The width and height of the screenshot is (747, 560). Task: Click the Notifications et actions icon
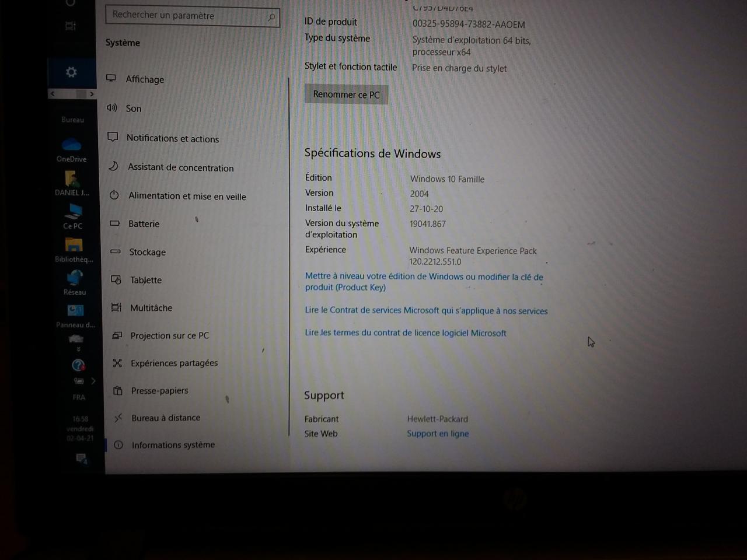tap(113, 137)
